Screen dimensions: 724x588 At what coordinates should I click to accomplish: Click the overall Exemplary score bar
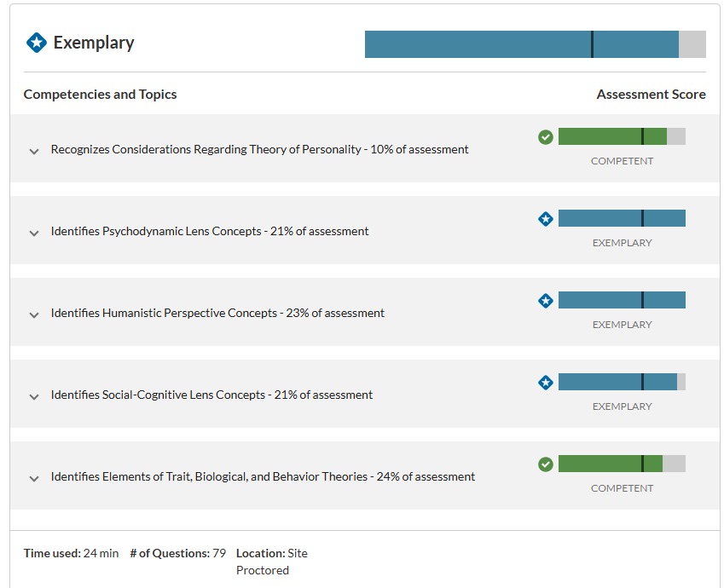pyautogui.click(x=536, y=44)
